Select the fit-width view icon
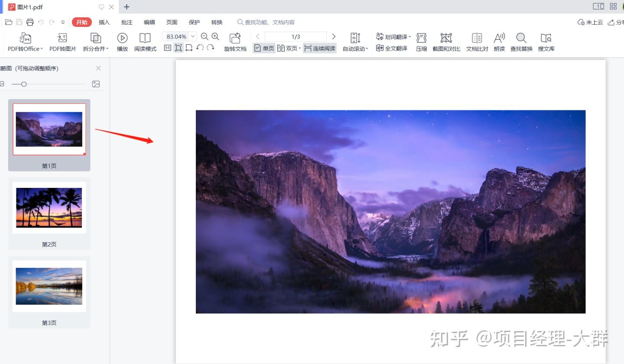This screenshot has width=624, height=364. (189, 48)
